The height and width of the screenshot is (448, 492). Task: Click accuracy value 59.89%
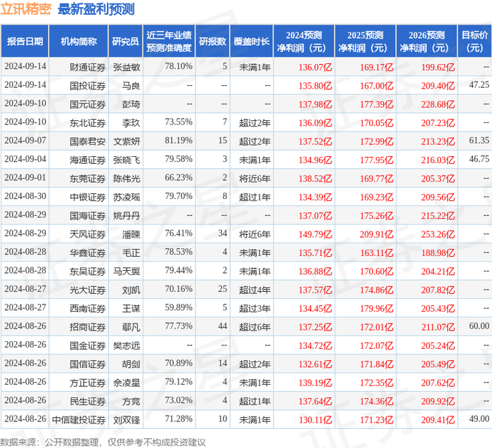(179, 307)
